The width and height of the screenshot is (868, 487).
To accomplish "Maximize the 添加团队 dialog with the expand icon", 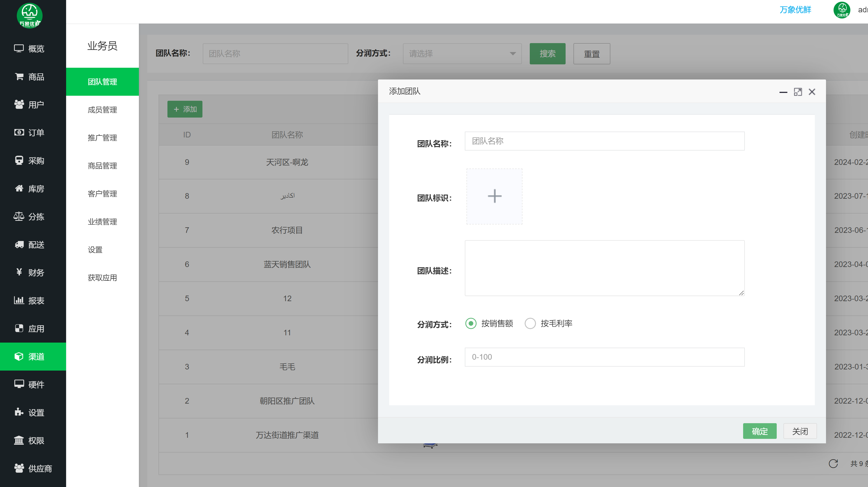I will 797,92.
